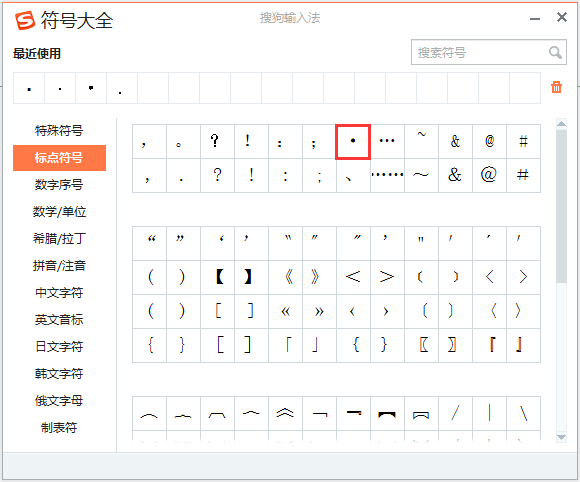Select the 英文音标 category

59,320
